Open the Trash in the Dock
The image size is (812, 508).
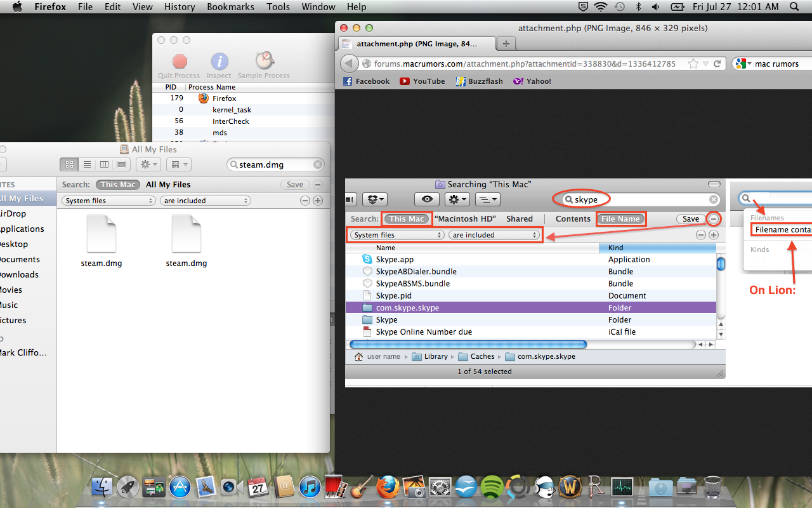click(x=712, y=488)
